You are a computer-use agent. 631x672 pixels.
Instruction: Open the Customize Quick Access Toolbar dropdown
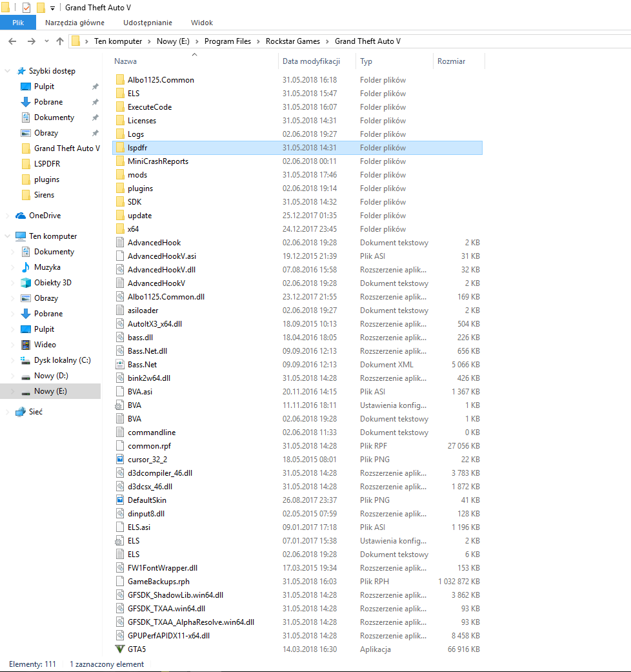[52, 8]
